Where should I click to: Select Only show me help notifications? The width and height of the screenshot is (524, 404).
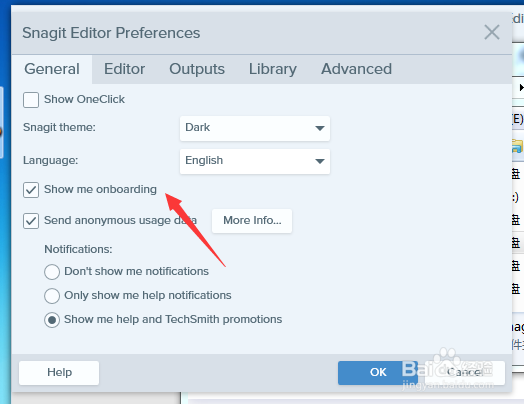pyautogui.click(x=52, y=296)
